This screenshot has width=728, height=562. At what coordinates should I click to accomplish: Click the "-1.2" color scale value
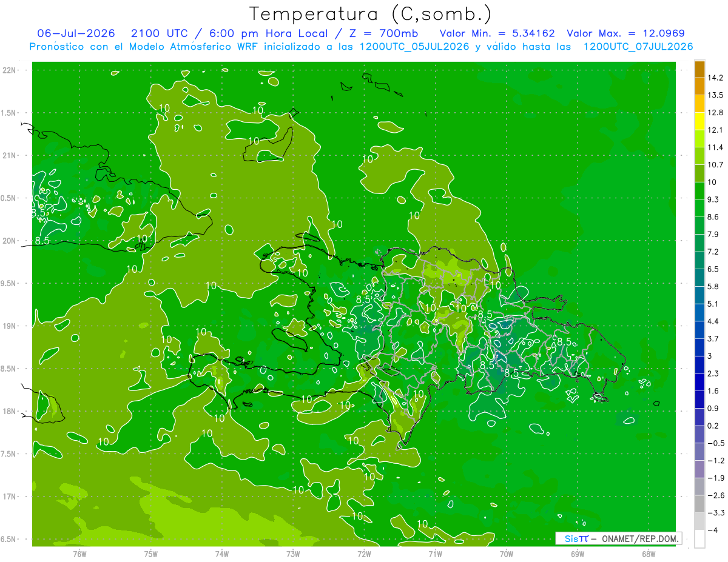pyautogui.click(x=716, y=461)
